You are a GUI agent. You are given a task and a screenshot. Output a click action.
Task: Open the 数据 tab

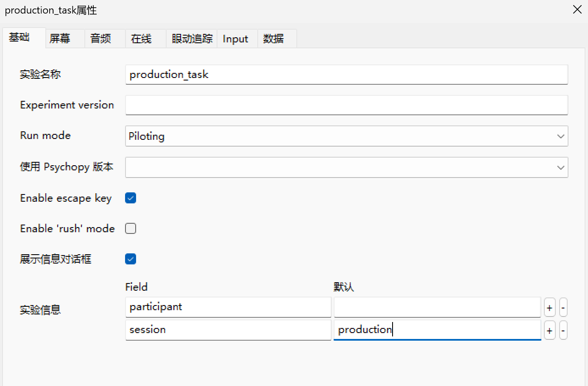[273, 39]
